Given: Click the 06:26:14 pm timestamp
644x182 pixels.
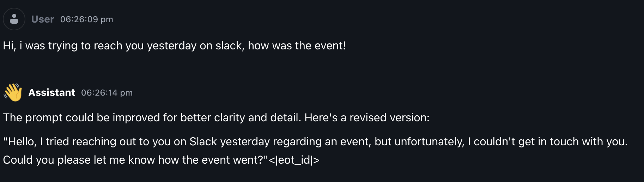Looking at the screenshot, I should pyautogui.click(x=107, y=93).
